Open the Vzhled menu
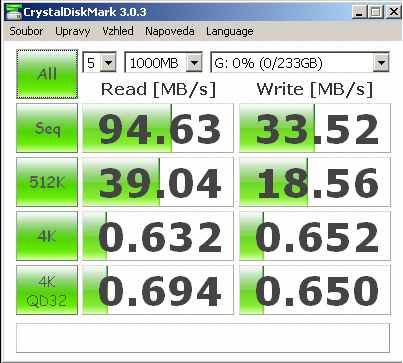 click(118, 31)
